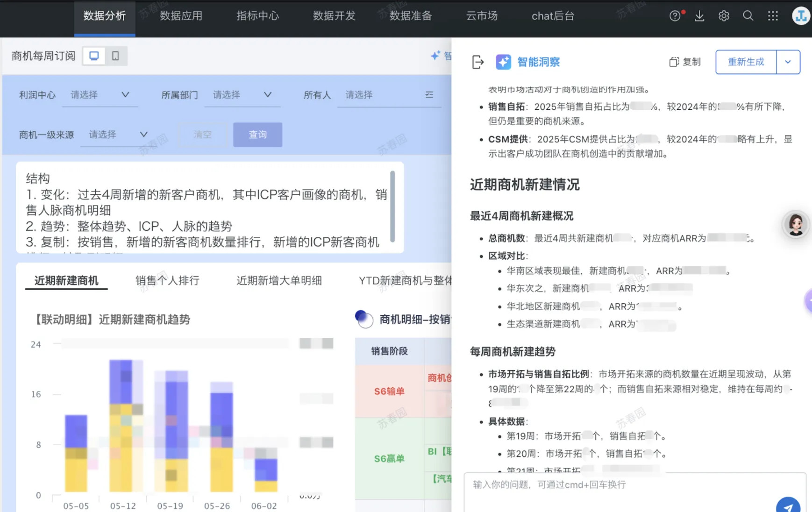Screen dimensions: 812x512
Task: Open the 重新生成 dropdown arrow
Action: pyautogui.click(x=788, y=62)
